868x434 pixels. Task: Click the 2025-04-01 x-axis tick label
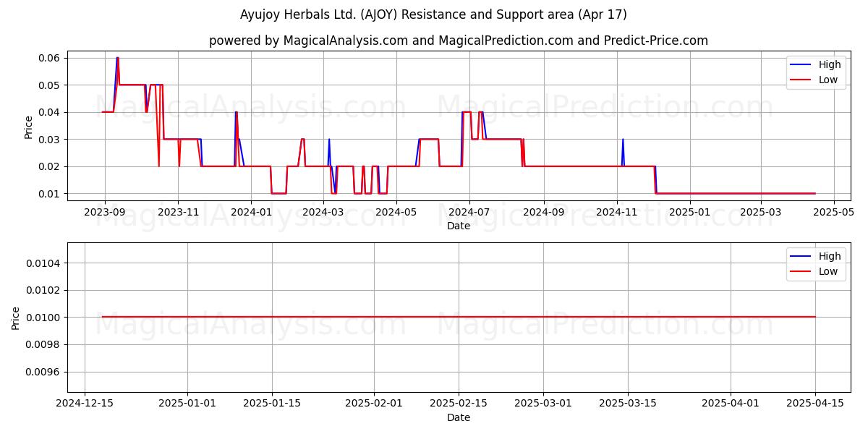point(731,404)
